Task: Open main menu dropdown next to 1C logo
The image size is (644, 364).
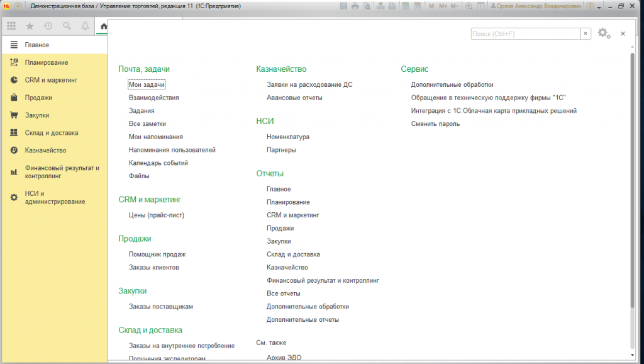Action: point(18,6)
